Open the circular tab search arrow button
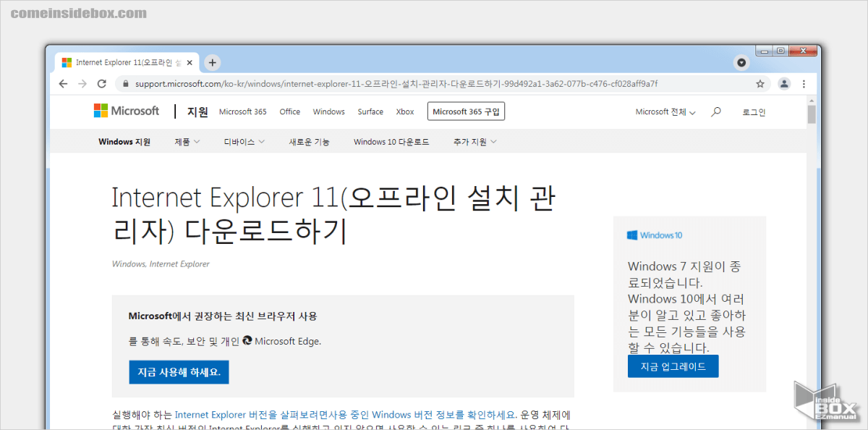 pos(741,62)
